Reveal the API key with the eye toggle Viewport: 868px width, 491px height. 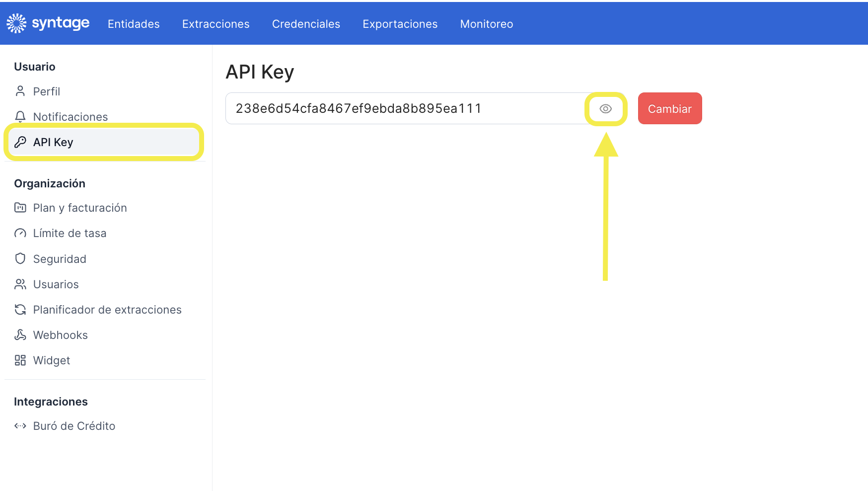pos(605,108)
